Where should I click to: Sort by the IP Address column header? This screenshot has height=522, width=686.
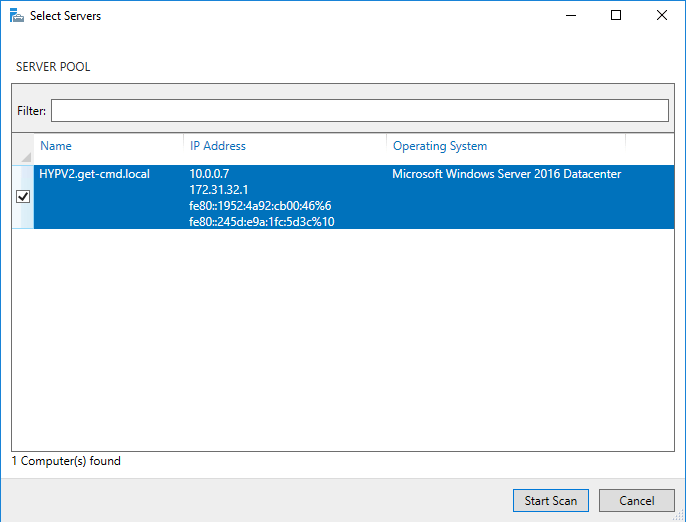tap(217, 146)
